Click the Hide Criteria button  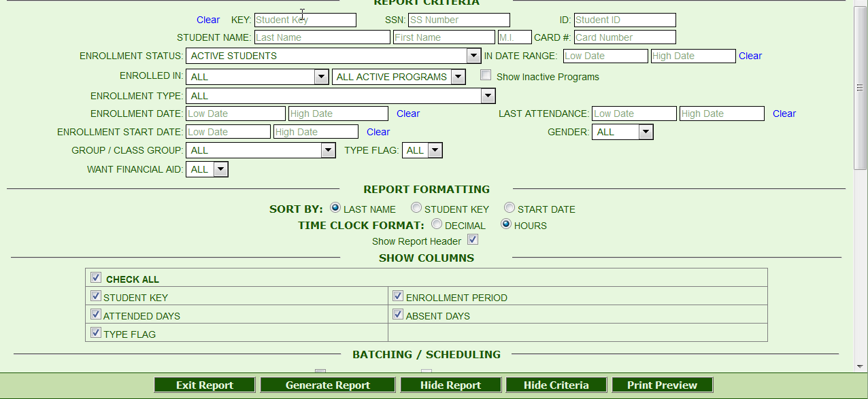click(556, 385)
